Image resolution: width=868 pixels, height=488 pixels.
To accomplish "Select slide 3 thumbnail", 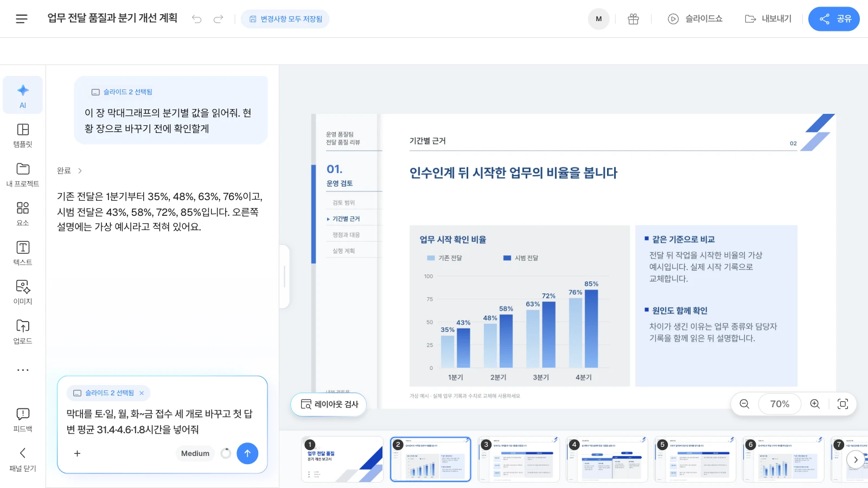I will 519,459.
